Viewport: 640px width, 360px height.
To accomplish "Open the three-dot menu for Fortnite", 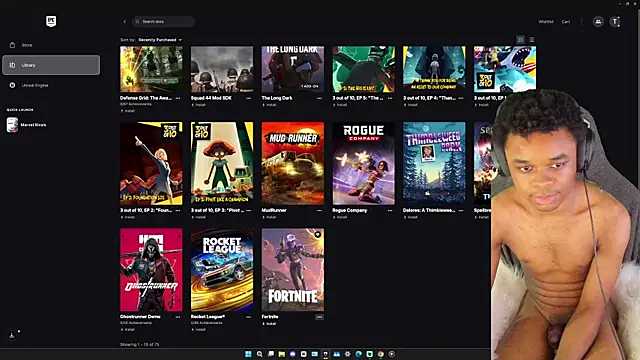I will [319, 317].
